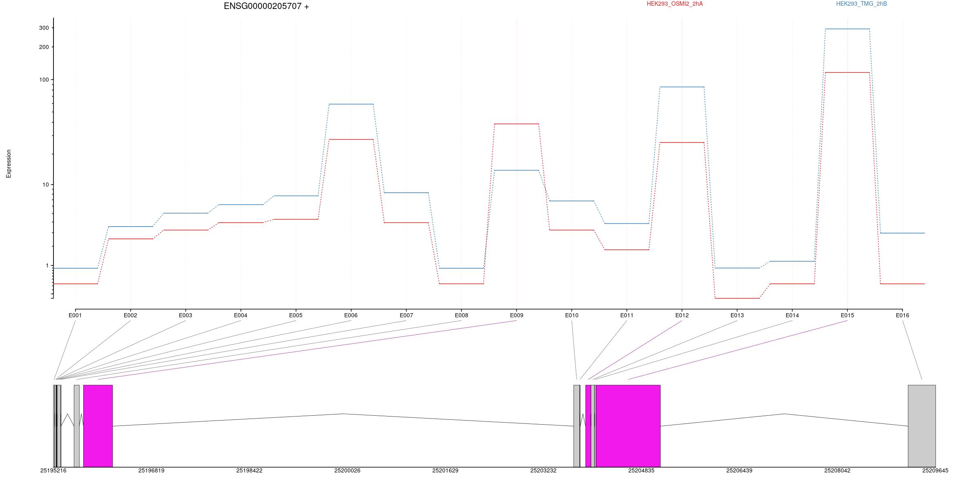Select the gray exon block left of 25203232 region end
Image resolution: width=980 pixels, height=490 pixels.
pos(577,426)
